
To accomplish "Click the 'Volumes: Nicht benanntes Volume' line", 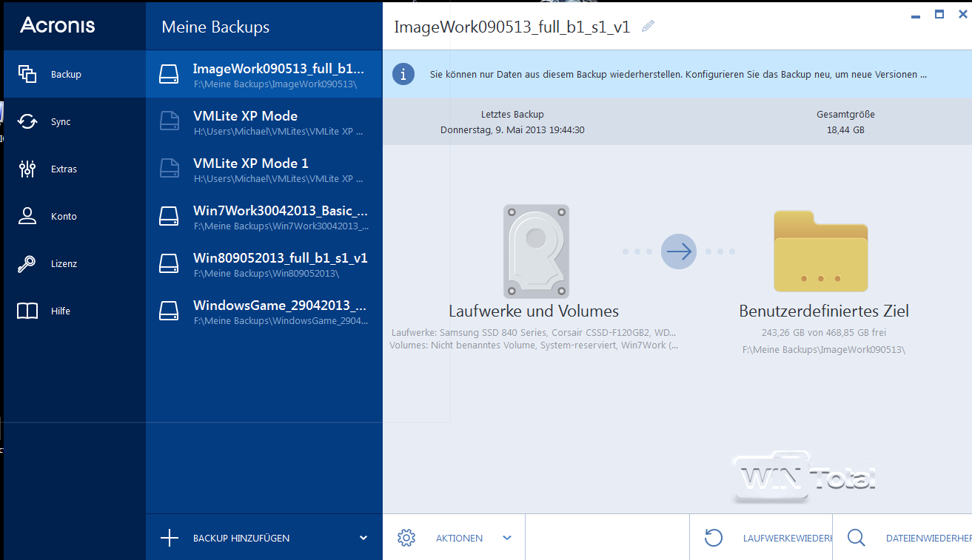I will coord(534,345).
